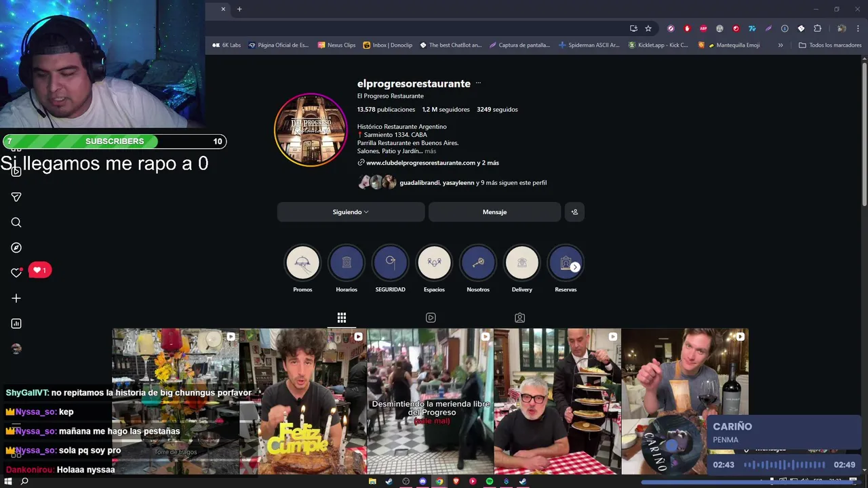
Task: Open 'Todos los marcadores' folder
Action: 829,45
